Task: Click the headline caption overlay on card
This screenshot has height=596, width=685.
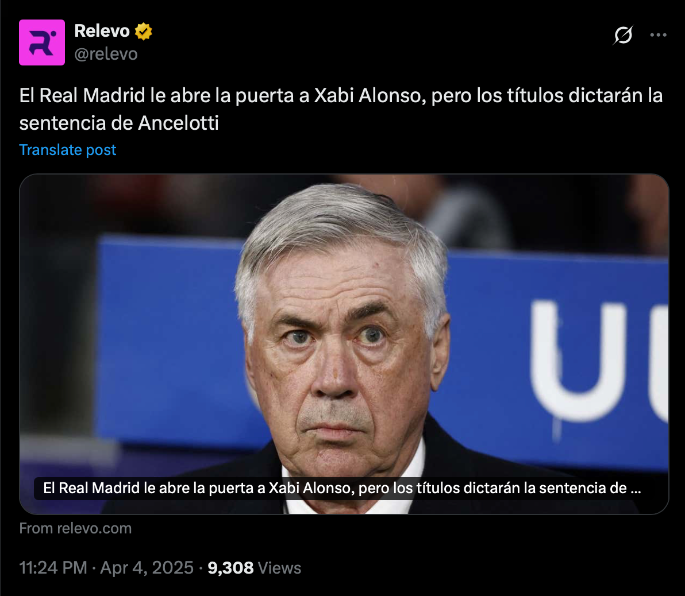Action: pos(342,488)
